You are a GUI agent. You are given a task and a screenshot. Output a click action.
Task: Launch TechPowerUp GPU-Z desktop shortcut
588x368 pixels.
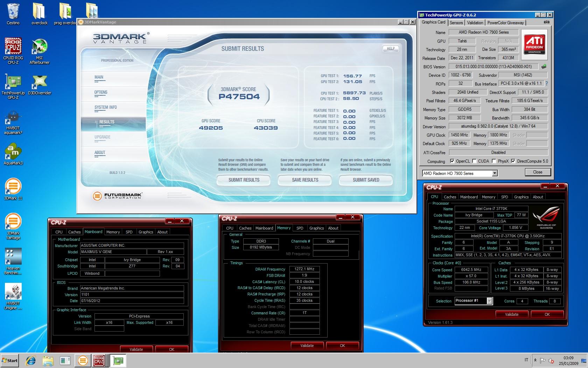coord(13,86)
